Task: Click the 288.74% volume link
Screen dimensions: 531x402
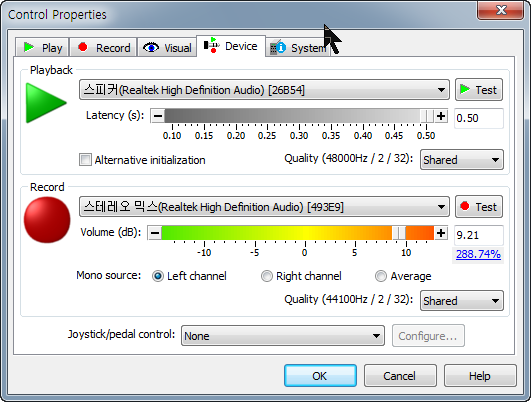Action: point(478,254)
